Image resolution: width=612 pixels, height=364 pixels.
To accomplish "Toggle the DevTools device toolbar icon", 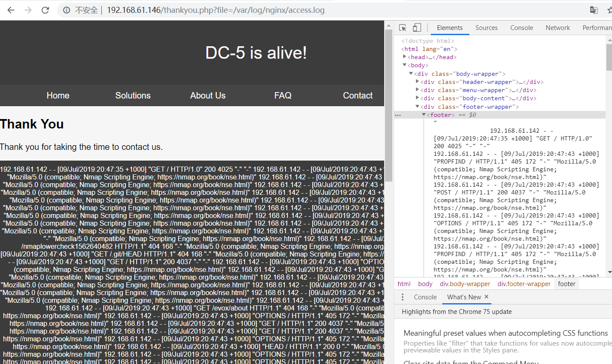I will [x=417, y=28].
